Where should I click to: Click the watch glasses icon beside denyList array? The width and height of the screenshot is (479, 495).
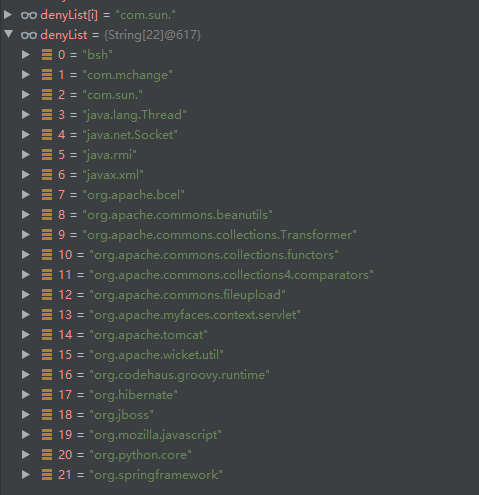click(x=29, y=35)
